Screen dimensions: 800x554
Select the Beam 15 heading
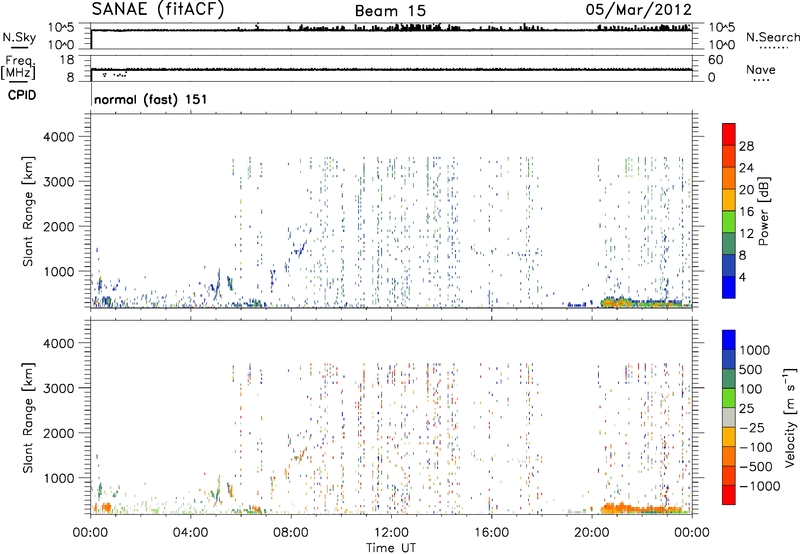click(390, 11)
